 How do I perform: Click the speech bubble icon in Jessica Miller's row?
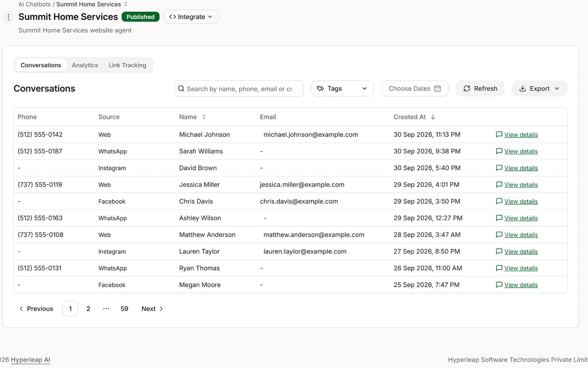(499, 185)
